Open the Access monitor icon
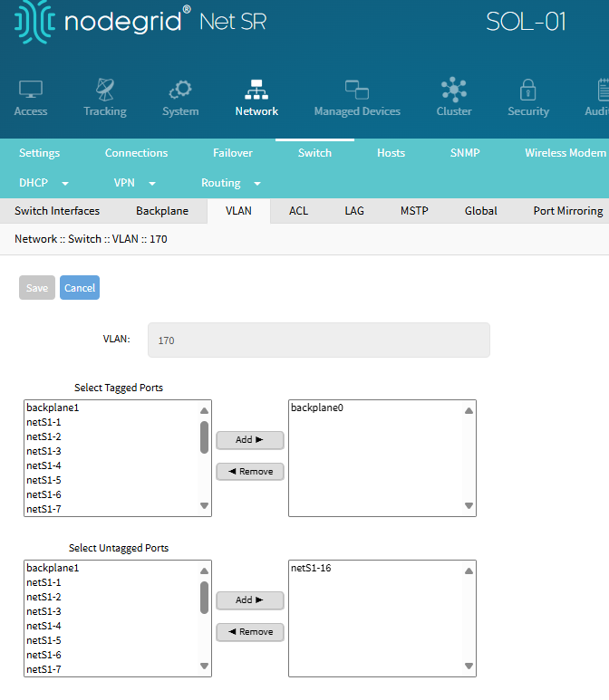 pos(31,90)
